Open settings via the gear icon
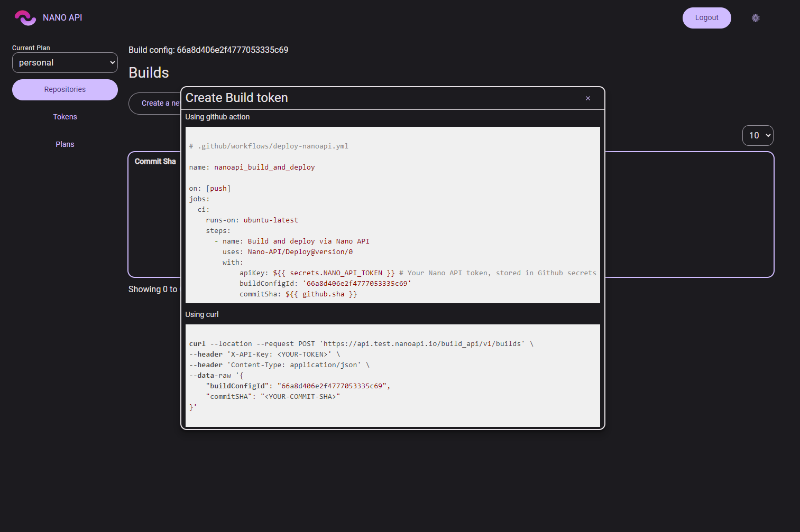Image resolution: width=800 pixels, height=532 pixels. [756, 18]
